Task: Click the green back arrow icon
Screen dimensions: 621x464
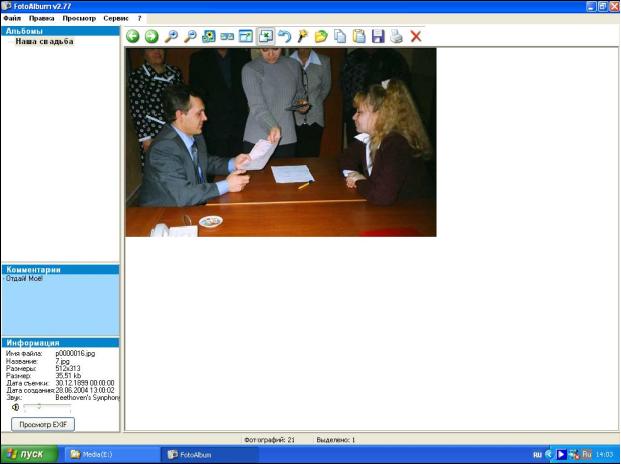Action: tap(133, 36)
